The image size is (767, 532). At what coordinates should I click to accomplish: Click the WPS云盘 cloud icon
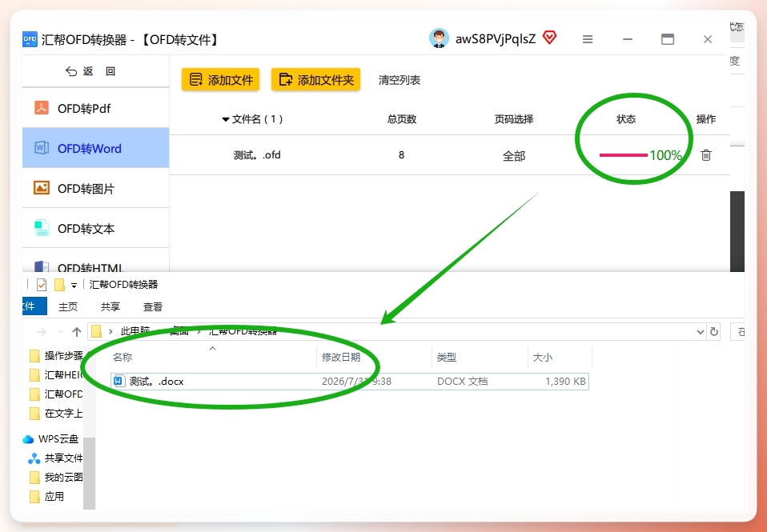(28, 439)
